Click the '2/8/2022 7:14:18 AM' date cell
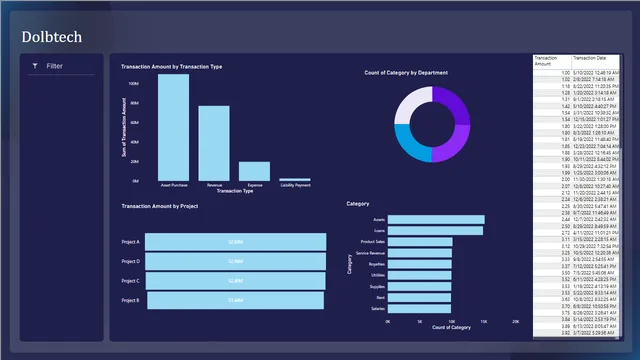The width and height of the screenshot is (640, 360). pos(593,79)
